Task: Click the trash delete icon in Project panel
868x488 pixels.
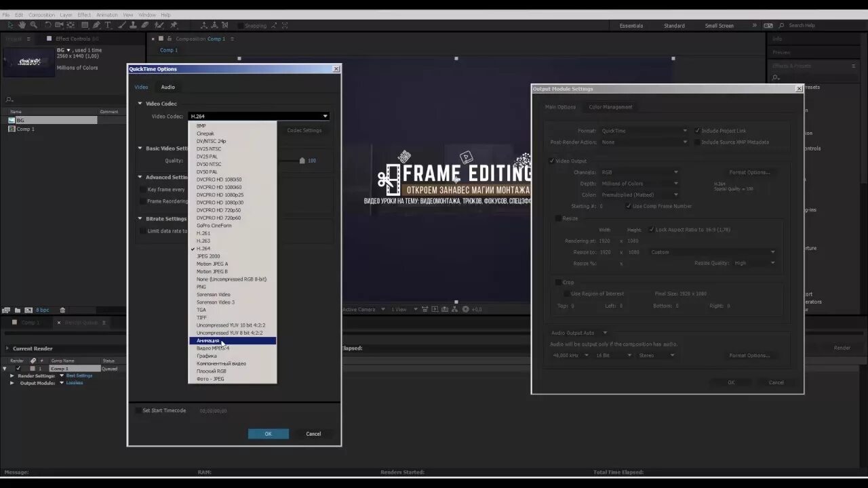Action: pyautogui.click(x=62, y=310)
